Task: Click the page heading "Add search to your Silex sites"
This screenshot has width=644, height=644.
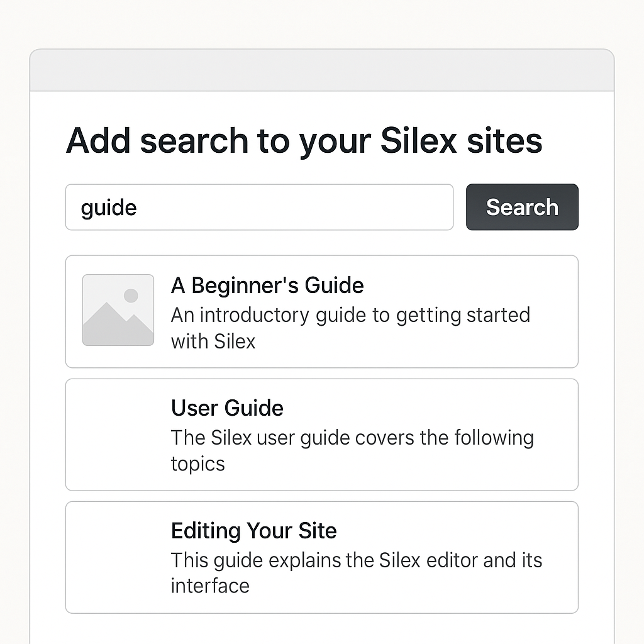Action: coord(304,141)
